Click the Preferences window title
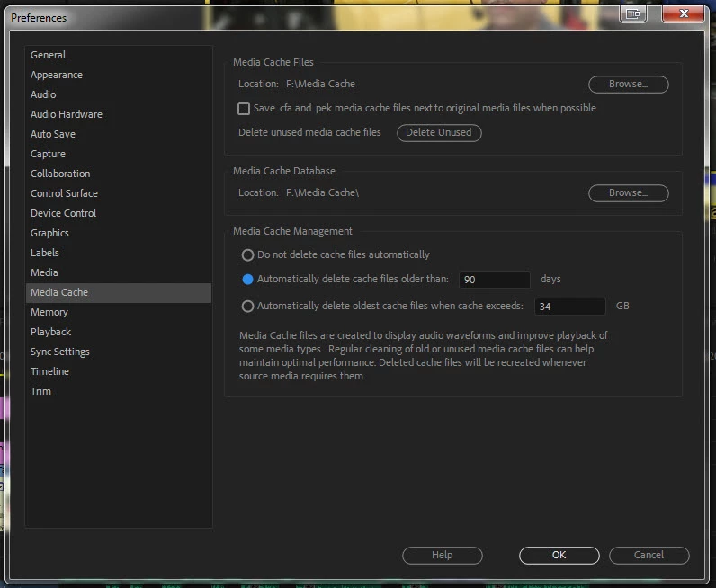The height and width of the screenshot is (588, 716). (39, 18)
